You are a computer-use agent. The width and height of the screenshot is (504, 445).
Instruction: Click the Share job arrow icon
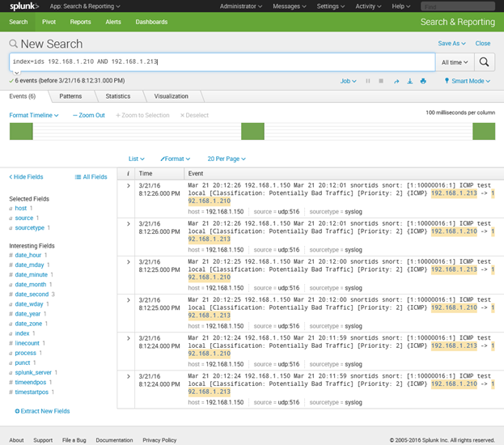(396, 81)
